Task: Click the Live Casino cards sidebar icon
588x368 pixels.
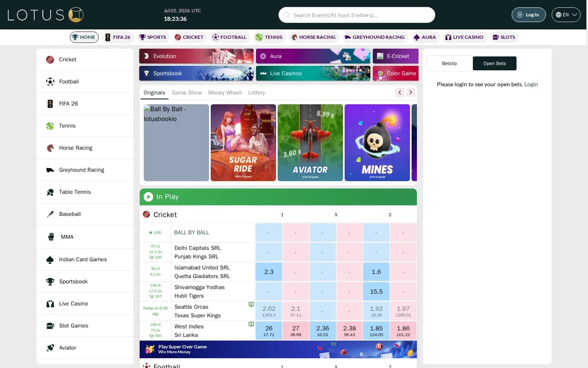Action: (x=50, y=304)
